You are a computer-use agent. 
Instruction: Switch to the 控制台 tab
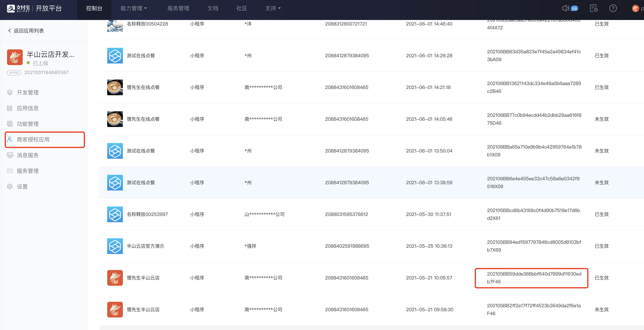pyautogui.click(x=94, y=8)
